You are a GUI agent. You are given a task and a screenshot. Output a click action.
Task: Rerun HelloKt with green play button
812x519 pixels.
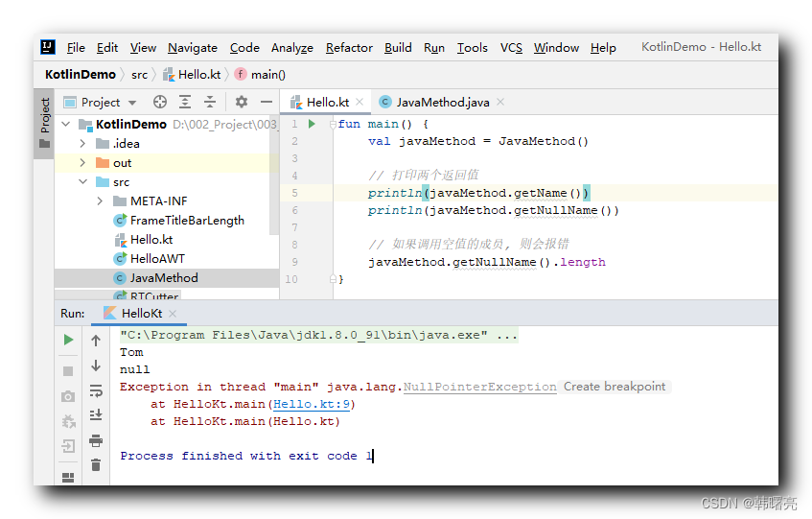point(68,340)
